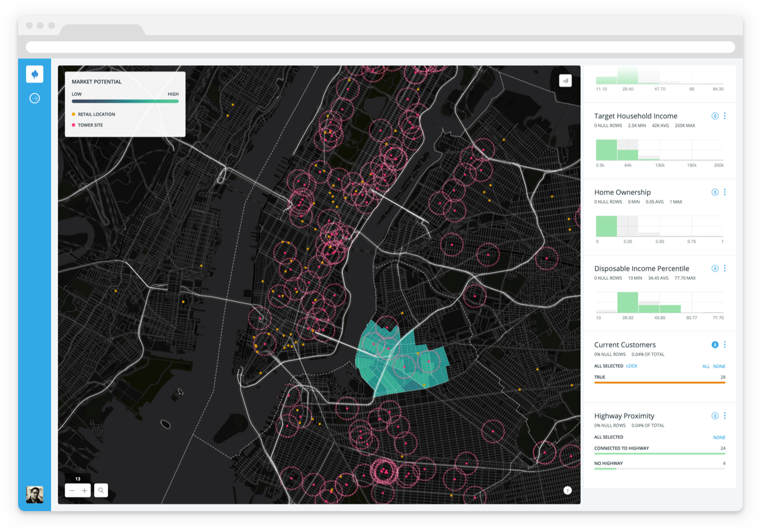Viewport: 761px width, 532px height.
Task: Click the filter droplet icon on Current Customers
Action: pos(714,345)
